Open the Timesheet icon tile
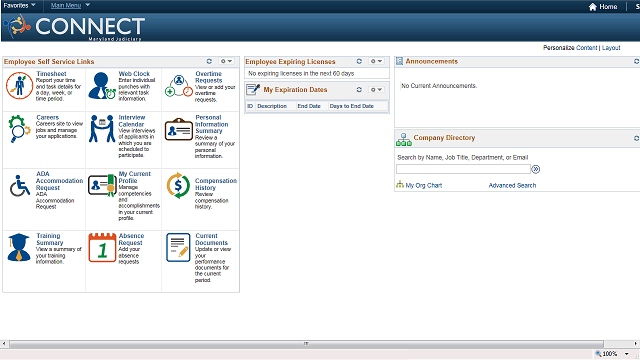Screen dimensions: 640x360 pos(19,85)
